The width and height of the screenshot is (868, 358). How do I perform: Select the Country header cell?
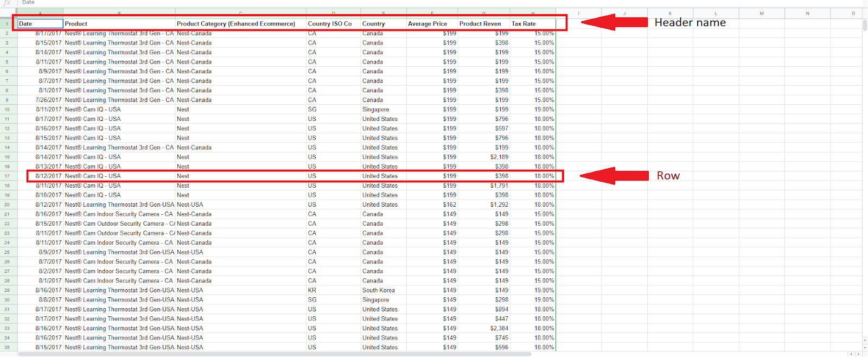tap(383, 24)
